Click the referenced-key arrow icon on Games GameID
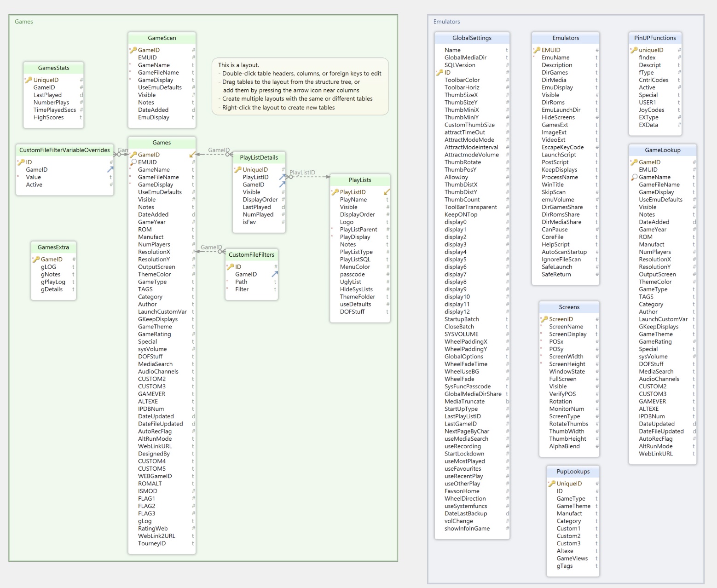717x588 pixels. pos(192,155)
